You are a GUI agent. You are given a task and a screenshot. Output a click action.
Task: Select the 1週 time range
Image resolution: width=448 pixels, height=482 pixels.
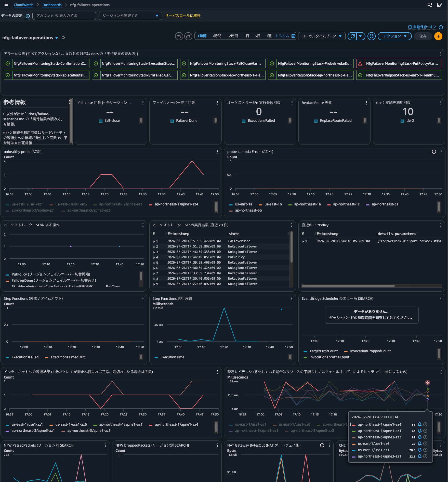click(269, 36)
